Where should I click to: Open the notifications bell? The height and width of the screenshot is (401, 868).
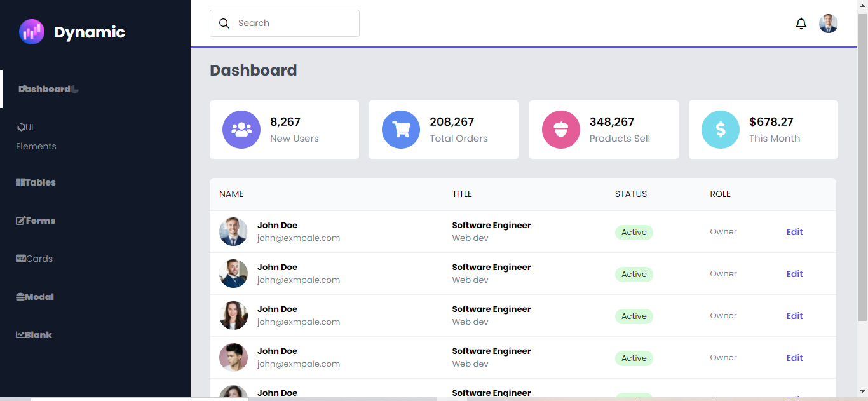tap(801, 24)
